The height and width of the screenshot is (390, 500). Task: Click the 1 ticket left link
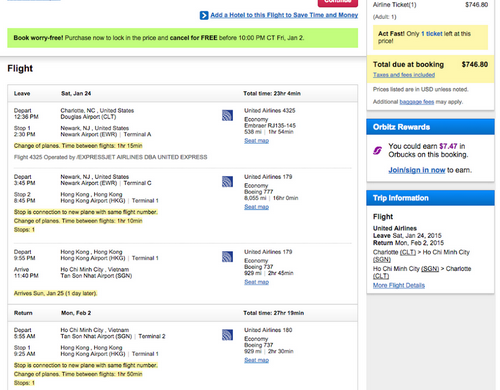point(432,34)
